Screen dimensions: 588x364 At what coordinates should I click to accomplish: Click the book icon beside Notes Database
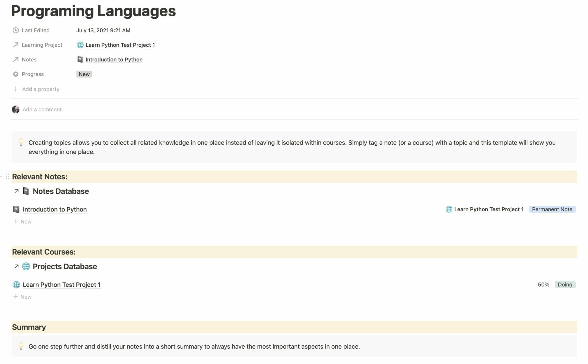pos(26,191)
